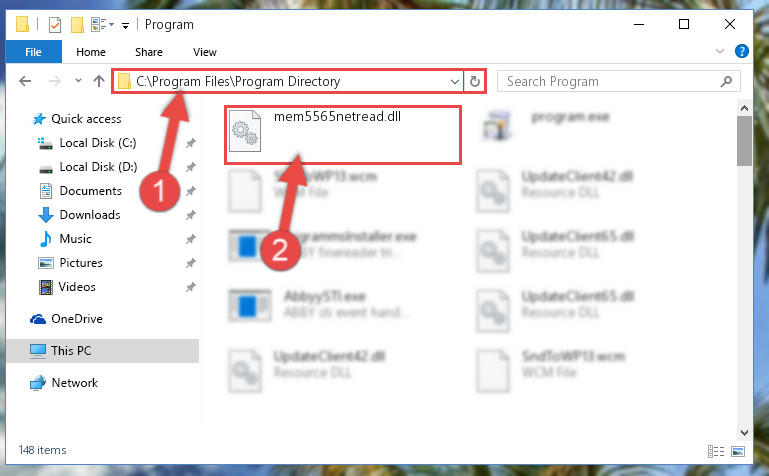Open recent locations dropdown arrow
769x476 pixels.
point(78,81)
